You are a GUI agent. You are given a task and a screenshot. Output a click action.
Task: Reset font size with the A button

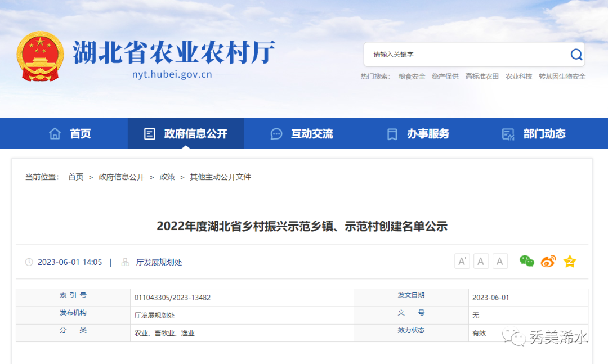(500, 260)
